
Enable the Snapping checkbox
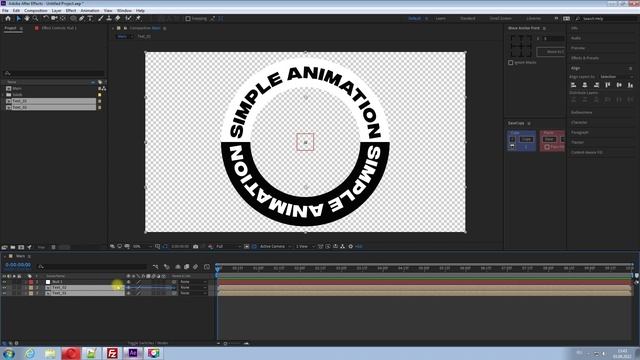[188, 19]
